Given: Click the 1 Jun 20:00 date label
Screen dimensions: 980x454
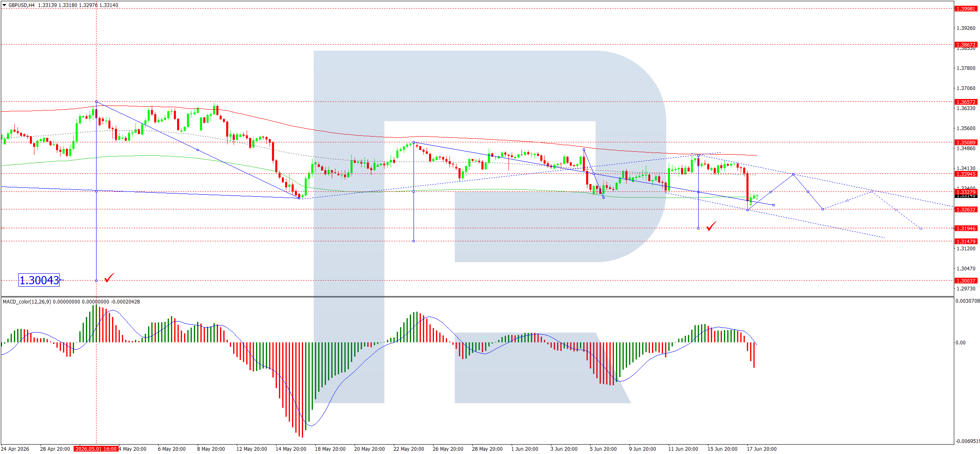Looking at the screenshot, I should click(525, 449).
